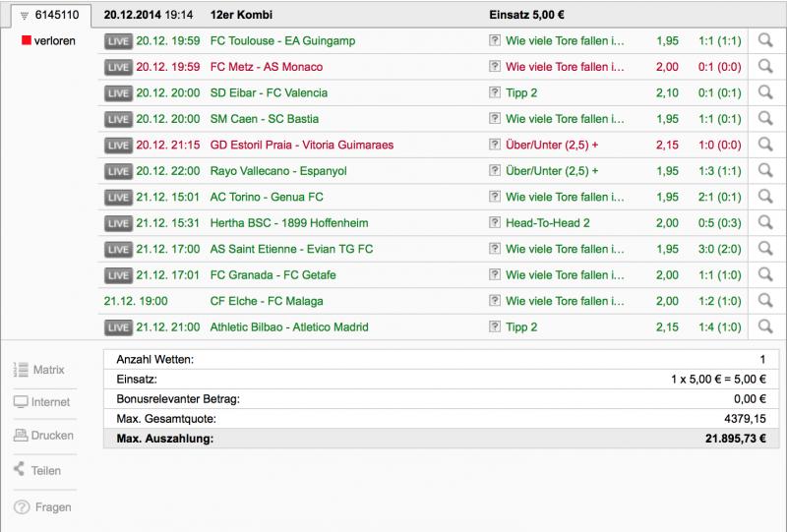
Task: Click the Teilen share icon
Action: click(x=19, y=469)
